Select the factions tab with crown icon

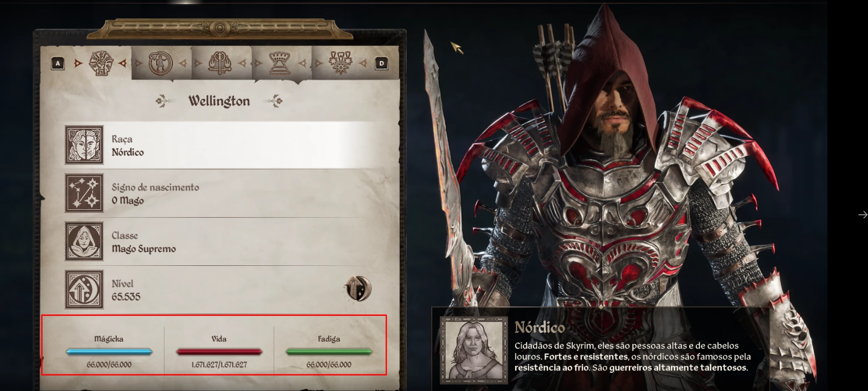coord(279,64)
